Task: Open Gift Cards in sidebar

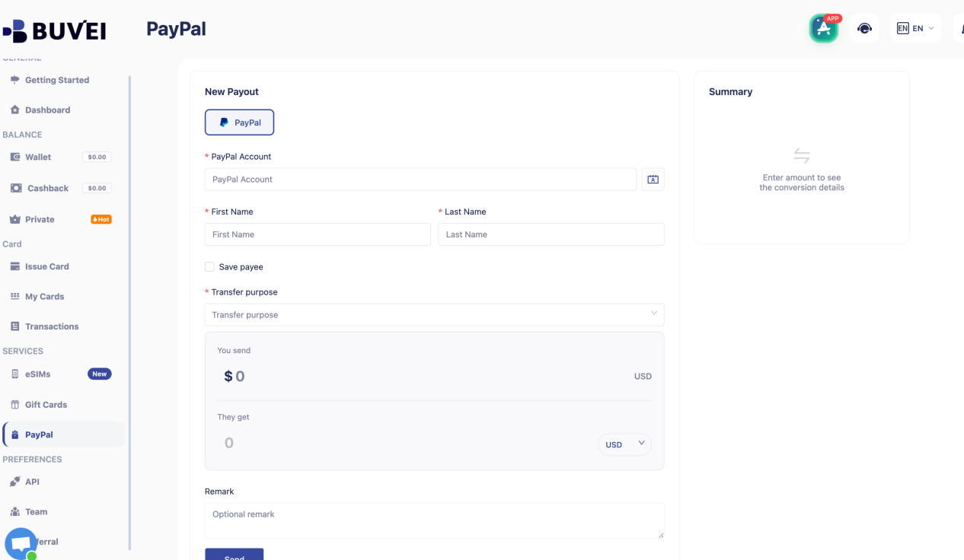Action: point(46,405)
